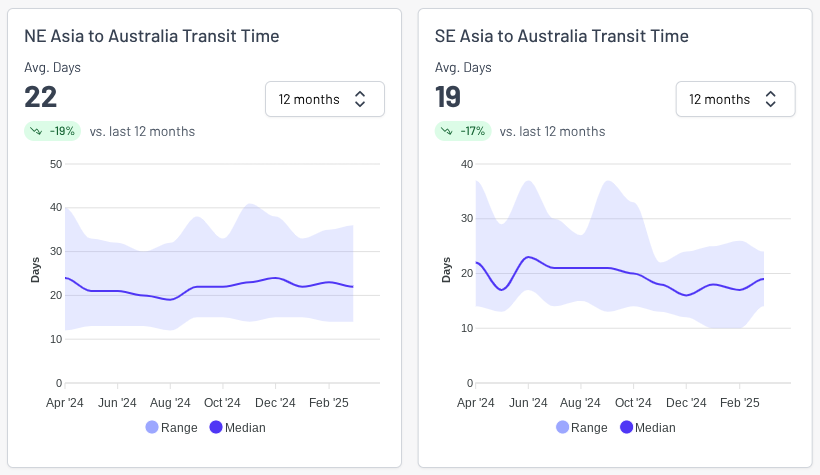Toggle Median legend in SE Asia chart

coord(647,427)
